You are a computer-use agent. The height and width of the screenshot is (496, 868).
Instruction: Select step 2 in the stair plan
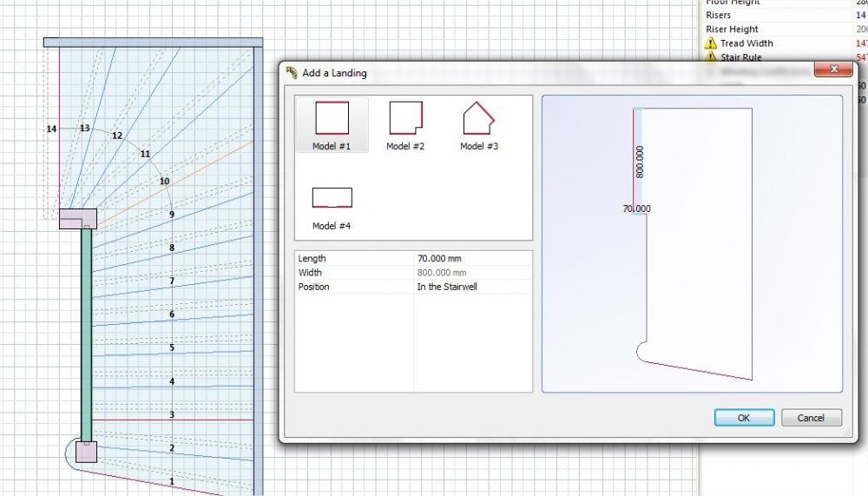(x=172, y=447)
